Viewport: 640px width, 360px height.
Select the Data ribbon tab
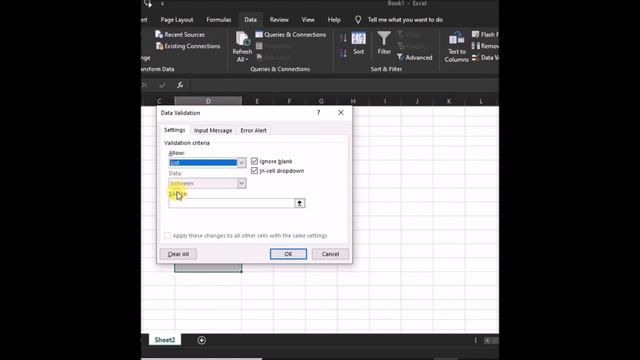pyautogui.click(x=251, y=20)
